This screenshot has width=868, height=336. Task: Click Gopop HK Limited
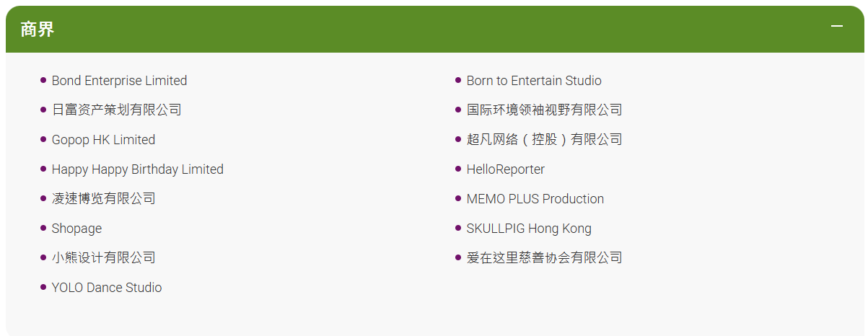103,140
